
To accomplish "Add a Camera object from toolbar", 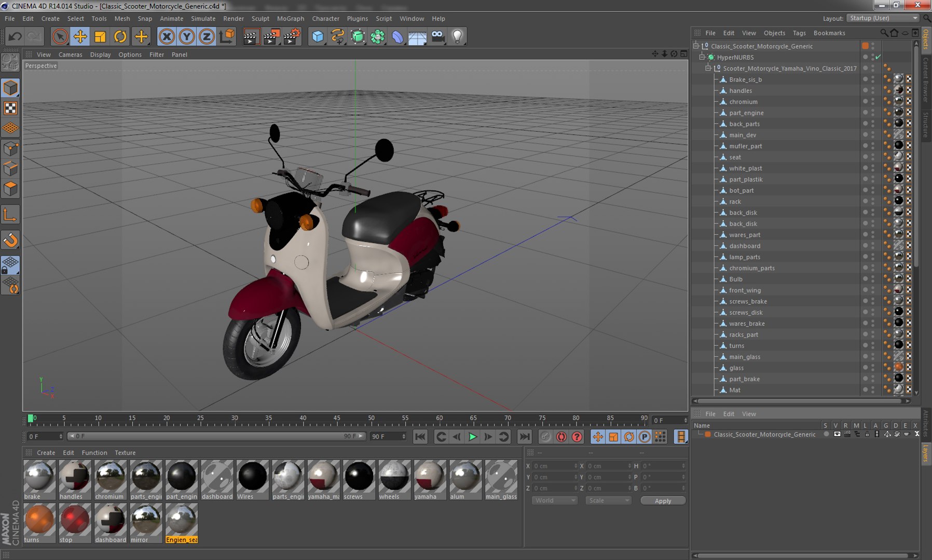I will tap(438, 36).
